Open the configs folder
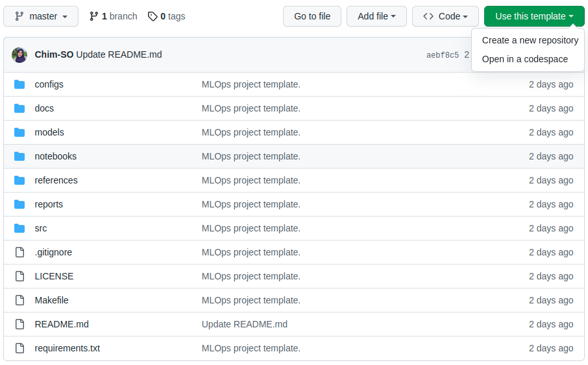The image size is (588, 365). 49,84
